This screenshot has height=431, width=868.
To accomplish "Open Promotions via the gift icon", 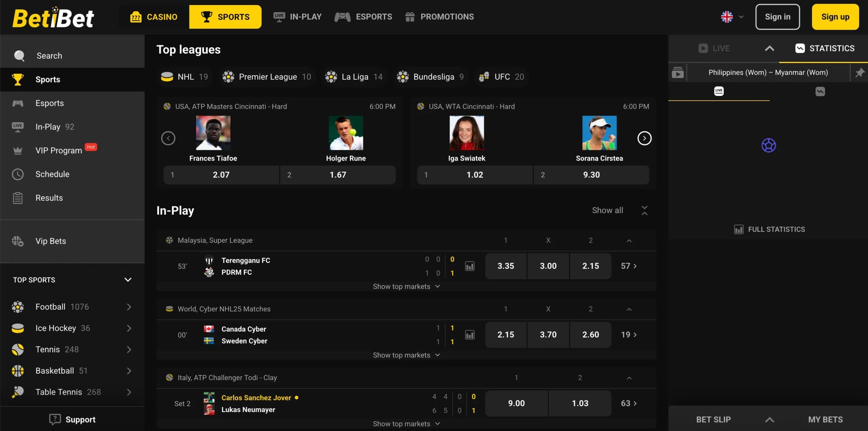I will [x=410, y=17].
